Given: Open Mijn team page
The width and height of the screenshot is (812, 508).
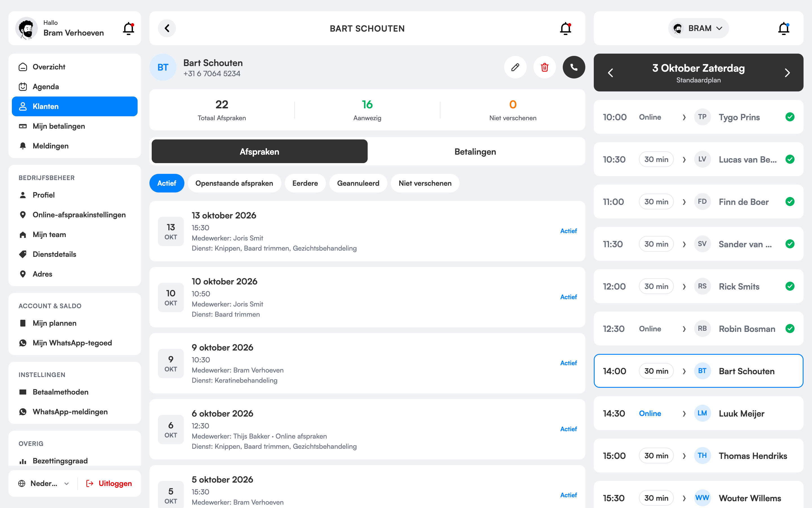Looking at the screenshot, I should coord(74,235).
